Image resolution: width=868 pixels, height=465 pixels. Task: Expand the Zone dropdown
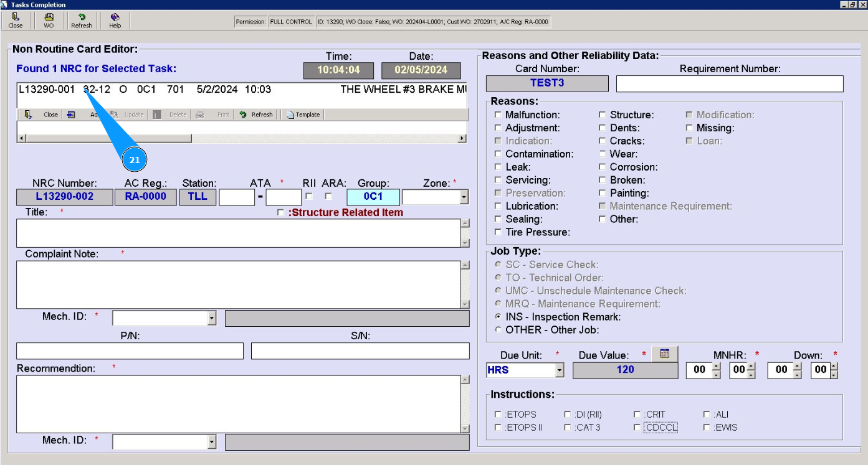[x=463, y=198]
